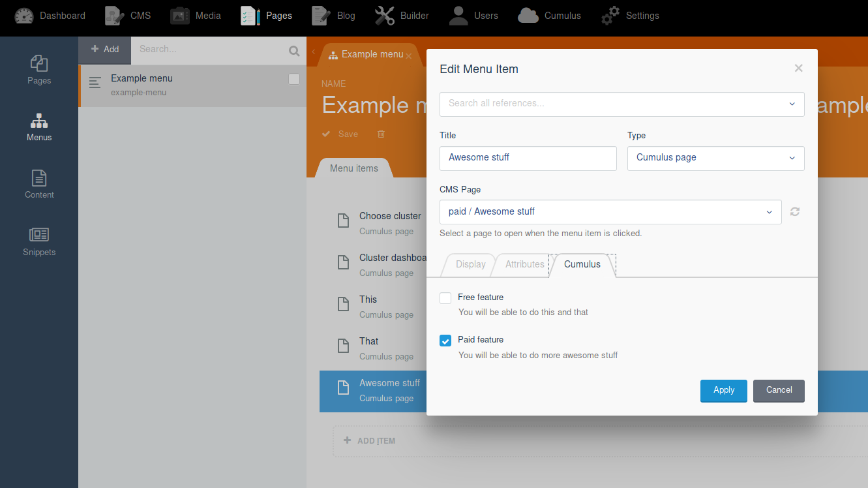The width and height of the screenshot is (868, 488).
Task: Click the Settings gears icon
Action: coord(610,16)
